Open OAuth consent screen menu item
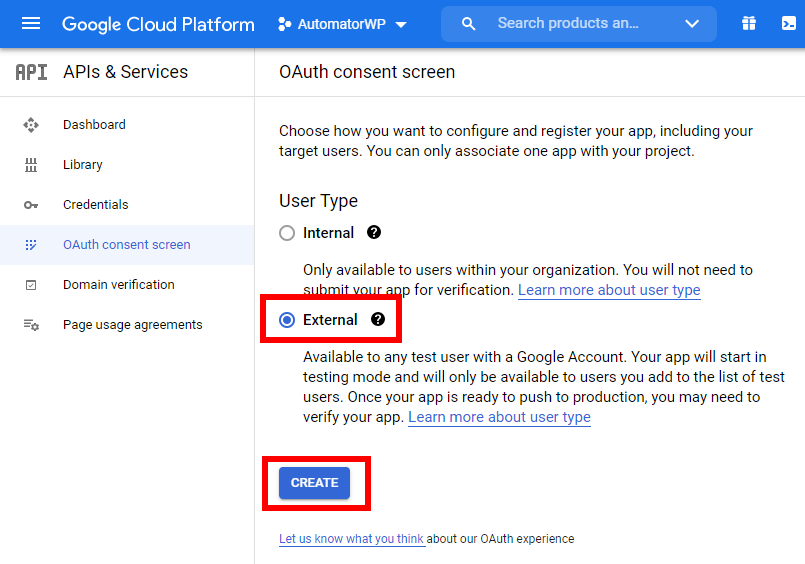This screenshot has width=805, height=564. pos(126,245)
